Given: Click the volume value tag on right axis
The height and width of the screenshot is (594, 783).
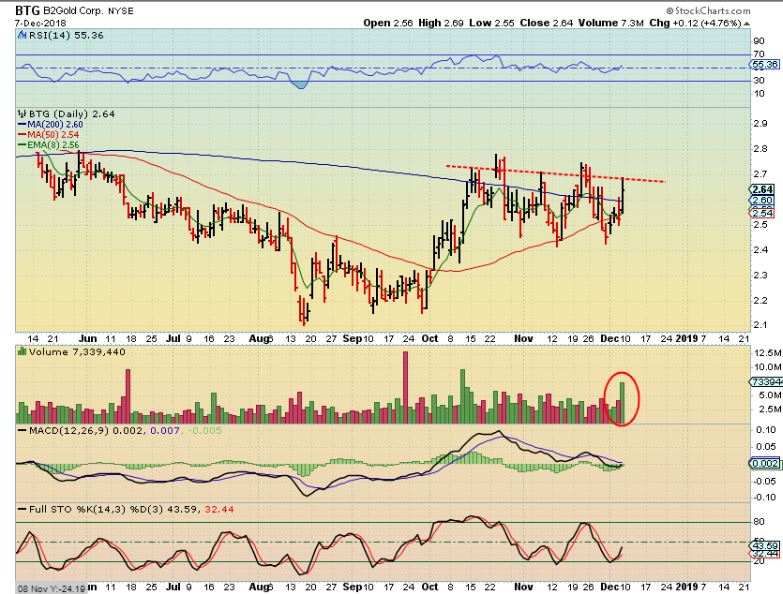Looking at the screenshot, I should point(765,382).
